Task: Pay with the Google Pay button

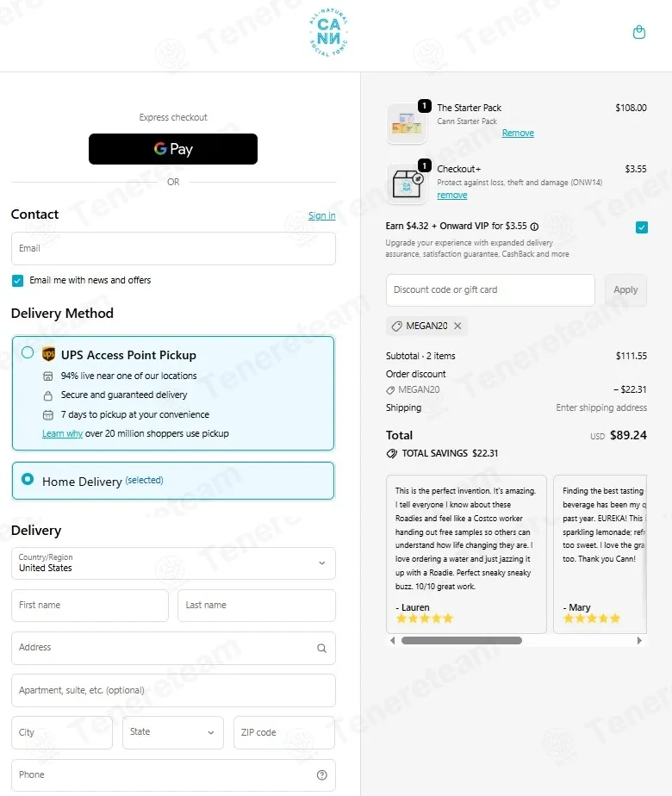Action: [173, 149]
